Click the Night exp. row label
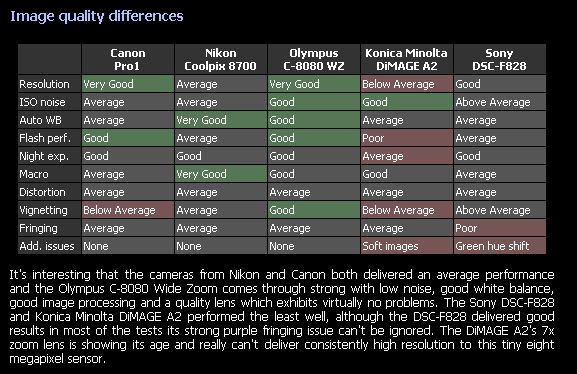Viewport: 577px width, 374px height. 49,156
